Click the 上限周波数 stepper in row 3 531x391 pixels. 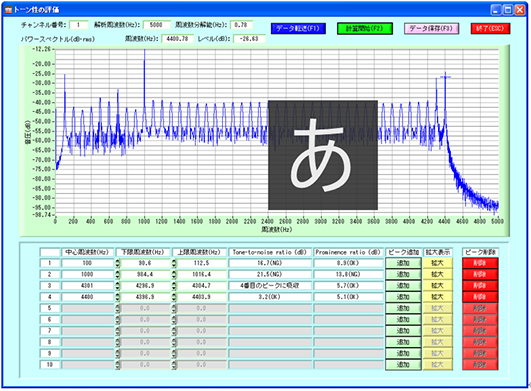point(174,286)
